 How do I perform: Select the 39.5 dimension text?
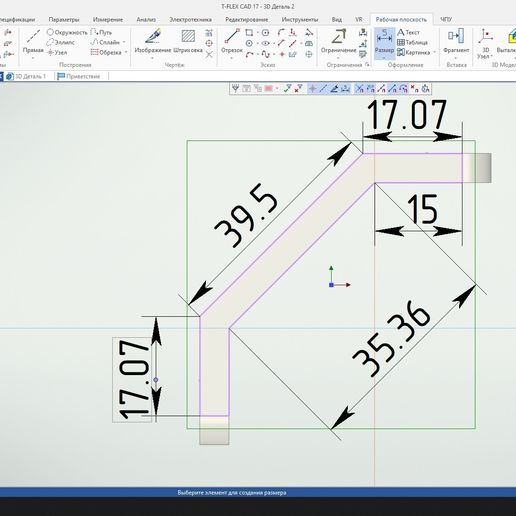coord(246,216)
